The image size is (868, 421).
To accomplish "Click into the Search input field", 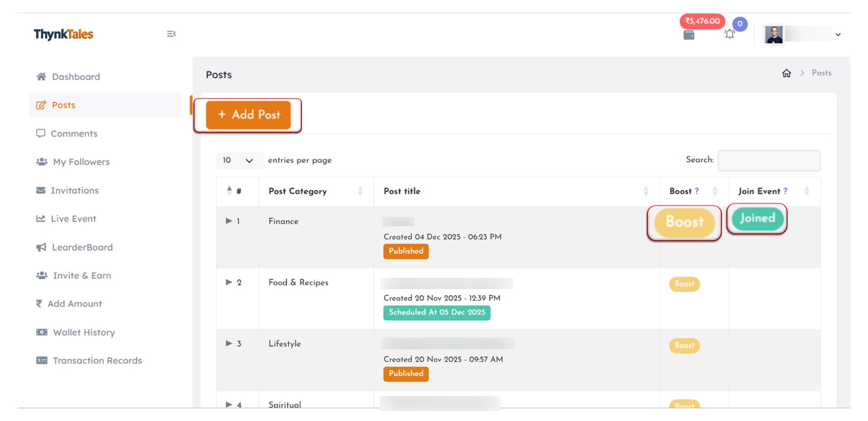I will pos(769,160).
